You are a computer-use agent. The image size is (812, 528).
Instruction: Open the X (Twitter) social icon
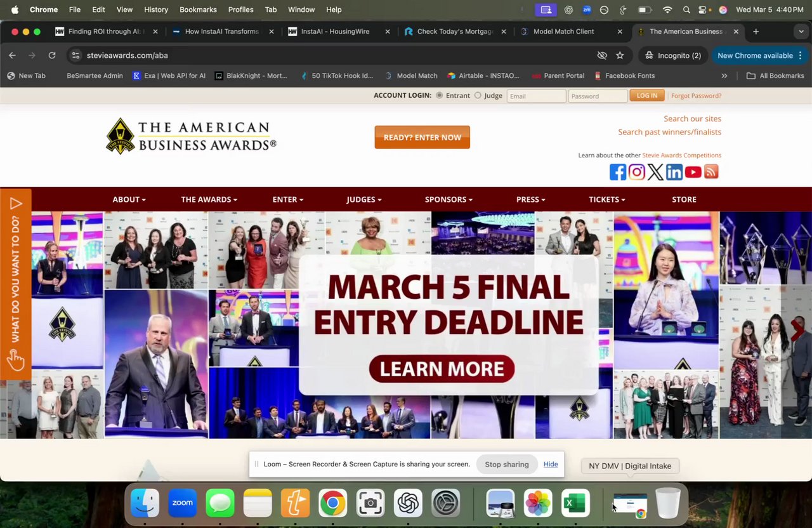point(655,172)
